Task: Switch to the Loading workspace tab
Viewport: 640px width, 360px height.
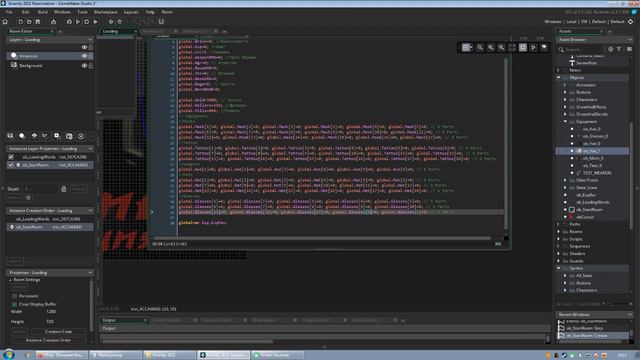Action: pos(117,31)
